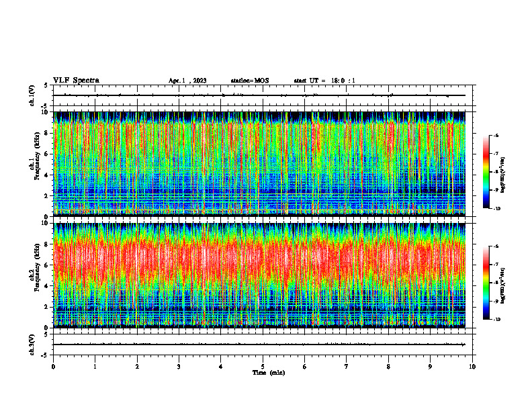The width and height of the screenshot is (532, 411).
Task: Click time axis tick label "9"
Action: point(430,367)
